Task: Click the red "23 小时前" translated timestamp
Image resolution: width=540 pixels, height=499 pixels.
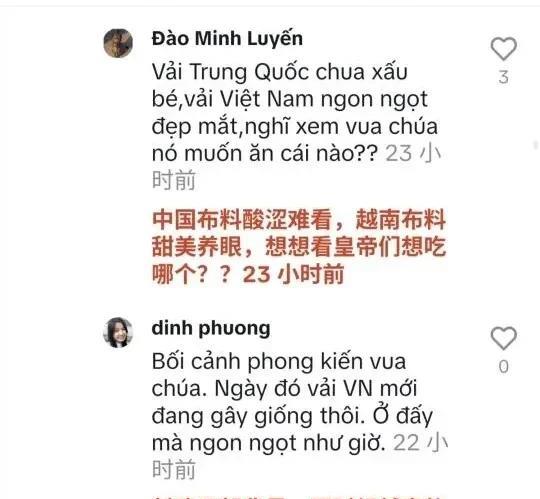Action: [x=293, y=274]
